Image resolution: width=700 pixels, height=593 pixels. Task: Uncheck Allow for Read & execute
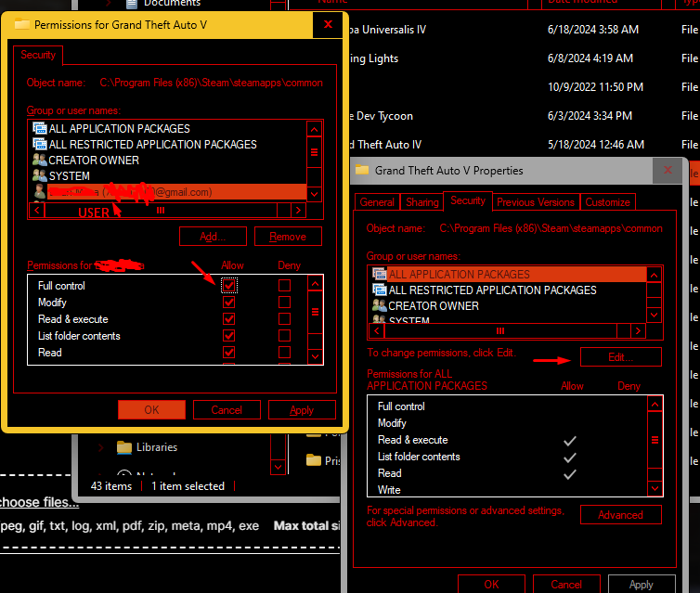[229, 319]
